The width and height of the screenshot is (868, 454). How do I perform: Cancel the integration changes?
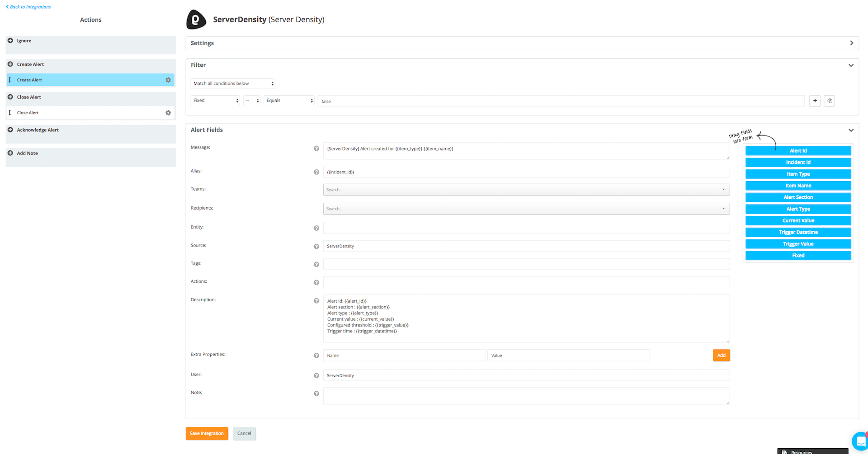click(x=244, y=434)
